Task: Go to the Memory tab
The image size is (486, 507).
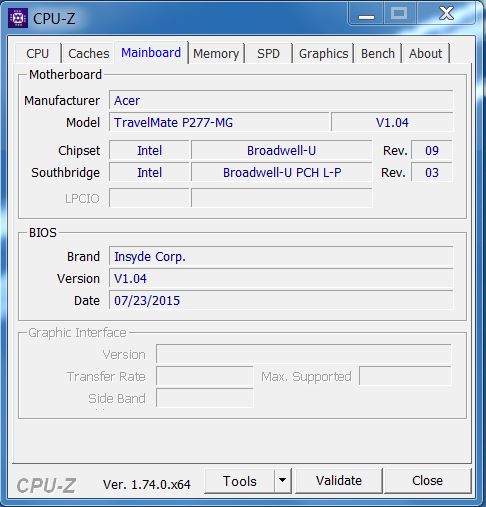Action: (x=216, y=53)
